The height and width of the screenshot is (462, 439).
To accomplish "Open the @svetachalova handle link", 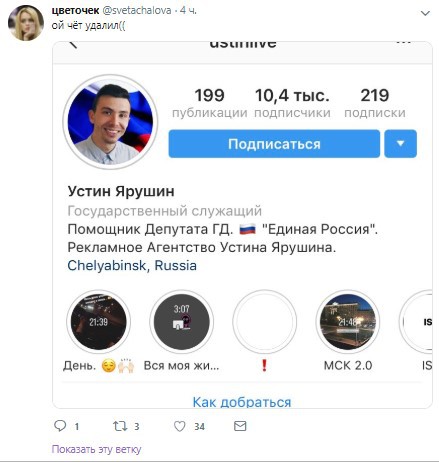I will [x=137, y=10].
